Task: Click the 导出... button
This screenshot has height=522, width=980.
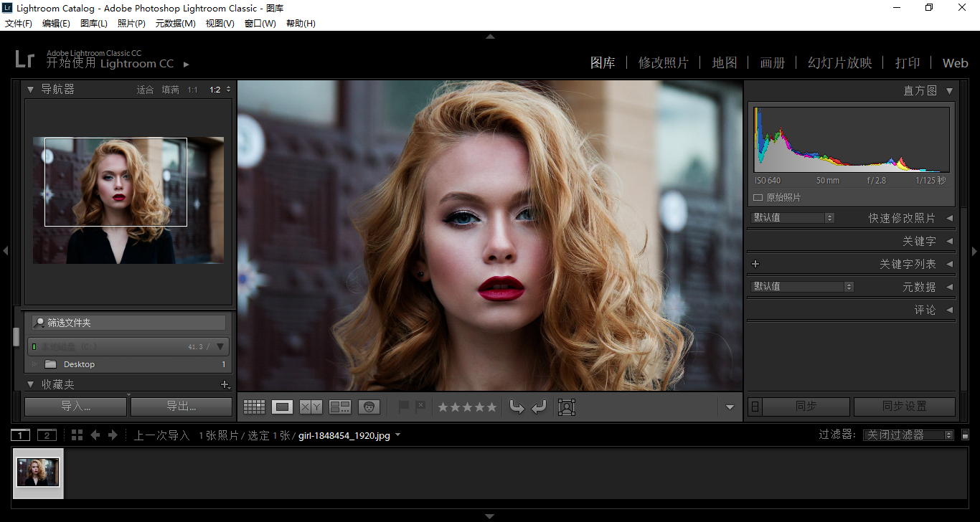Action: coord(182,407)
